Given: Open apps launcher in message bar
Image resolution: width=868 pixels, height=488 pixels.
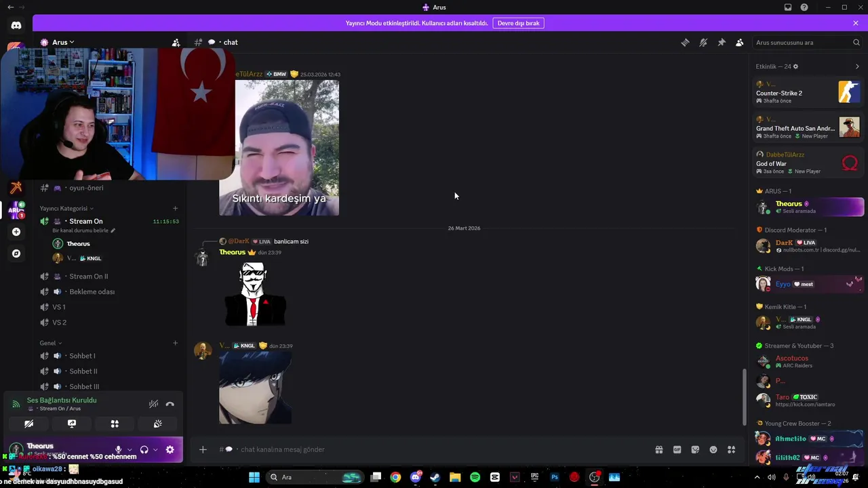Looking at the screenshot, I should [x=731, y=449].
